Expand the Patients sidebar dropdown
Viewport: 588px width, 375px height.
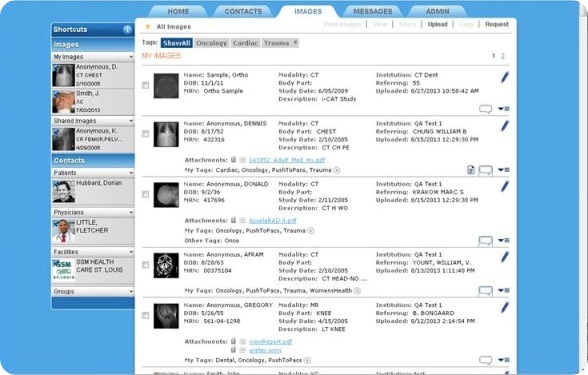pyautogui.click(x=131, y=173)
